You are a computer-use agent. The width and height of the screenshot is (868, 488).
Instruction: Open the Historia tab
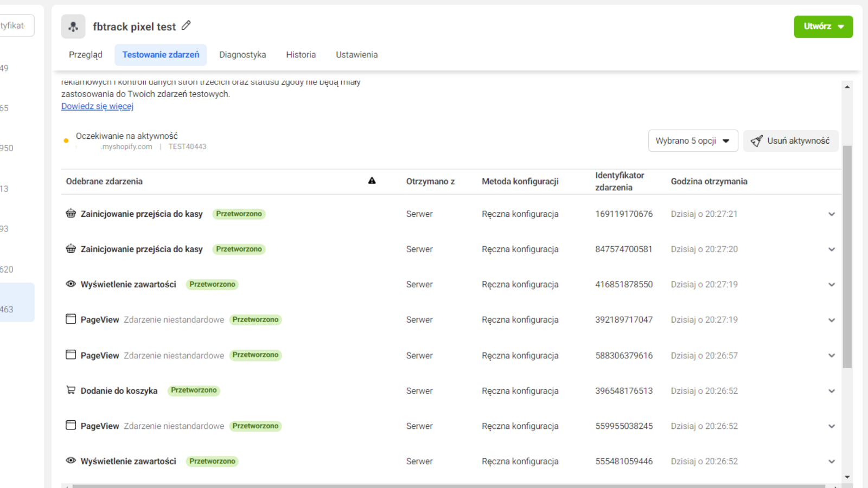301,55
